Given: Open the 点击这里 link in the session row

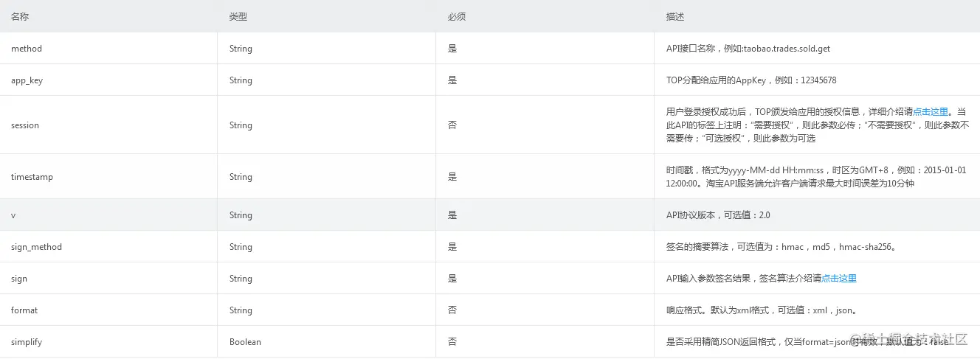Looking at the screenshot, I should [x=930, y=112].
